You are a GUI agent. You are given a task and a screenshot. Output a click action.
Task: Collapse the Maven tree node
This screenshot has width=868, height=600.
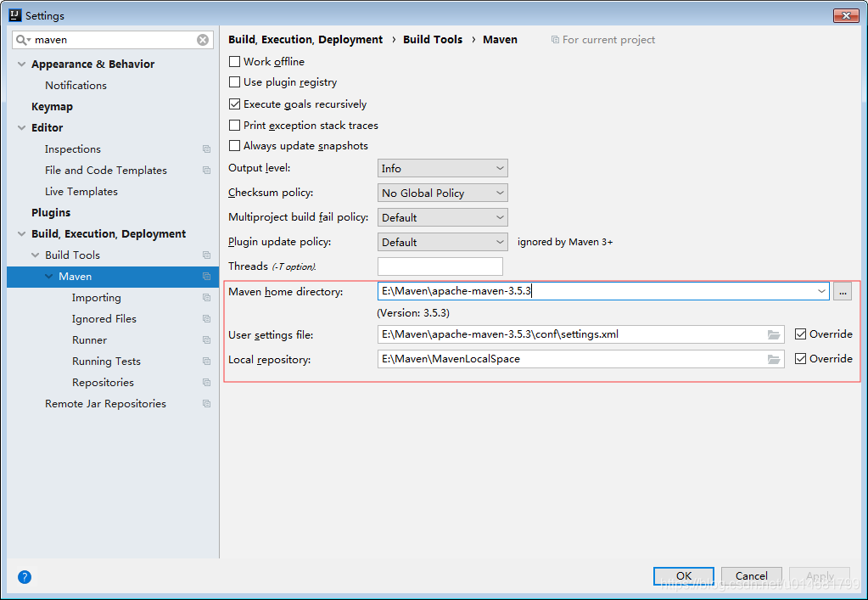click(49, 276)
